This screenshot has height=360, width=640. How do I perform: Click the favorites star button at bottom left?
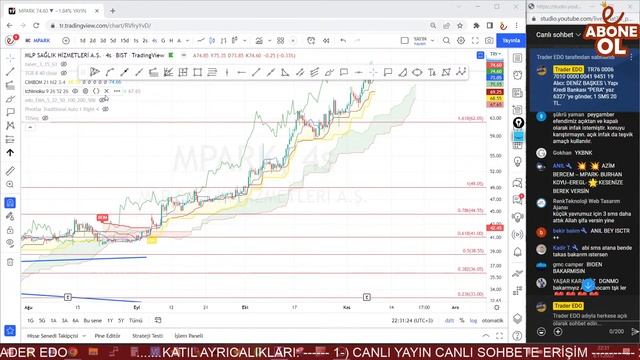pos(10,330)
